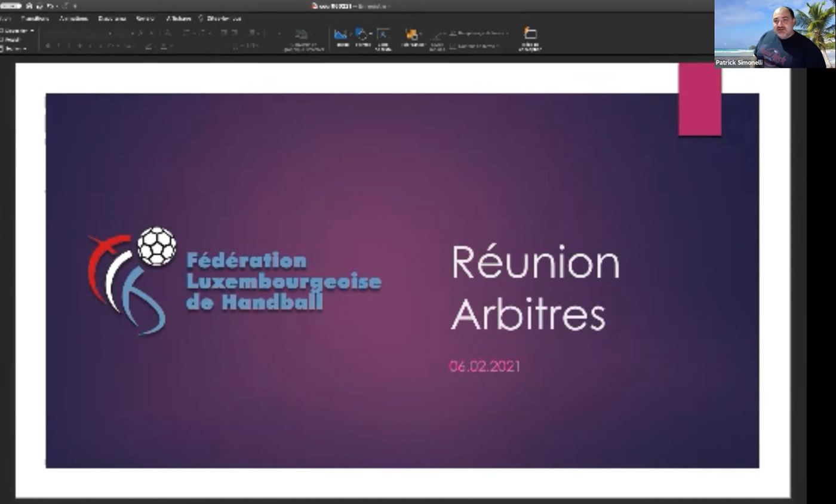836x504 pixels.
Task: Click the Rétablir reset button
Action: pos(12,39)
